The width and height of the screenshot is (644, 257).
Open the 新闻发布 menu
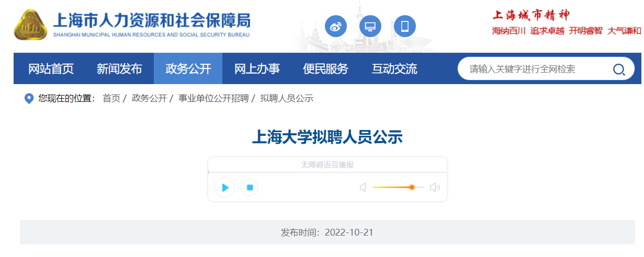(x=119, y=68)
